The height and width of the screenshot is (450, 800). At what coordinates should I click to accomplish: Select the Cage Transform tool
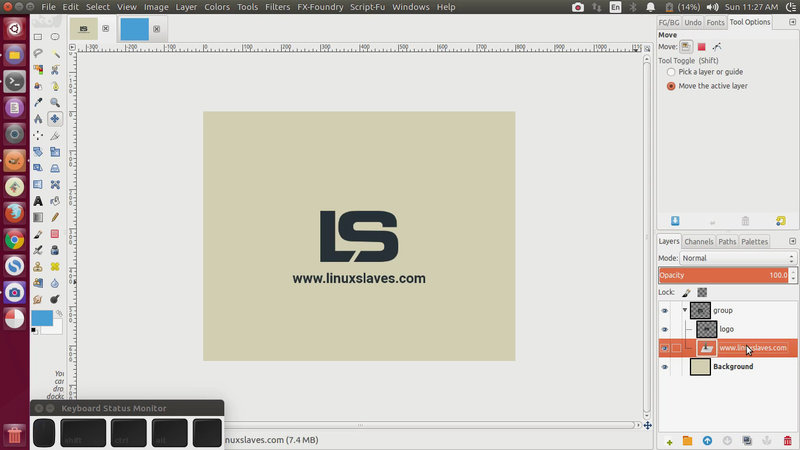click(55, 185)
